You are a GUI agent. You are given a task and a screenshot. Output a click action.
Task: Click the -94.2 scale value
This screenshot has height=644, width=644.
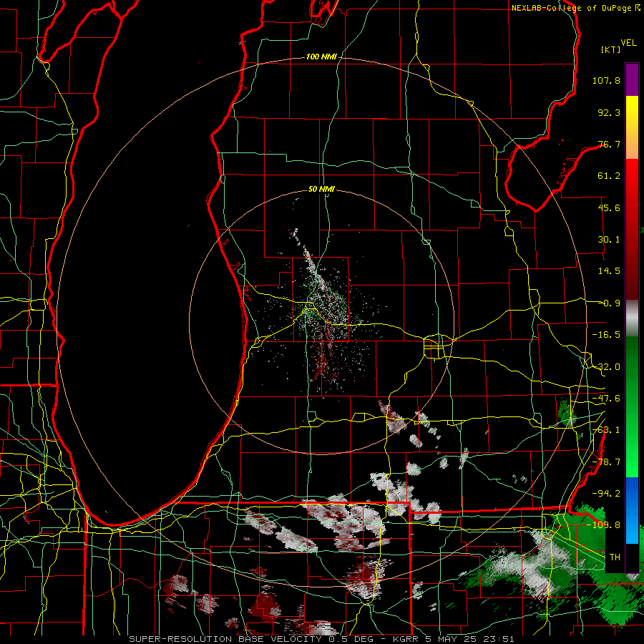(606, 493)
